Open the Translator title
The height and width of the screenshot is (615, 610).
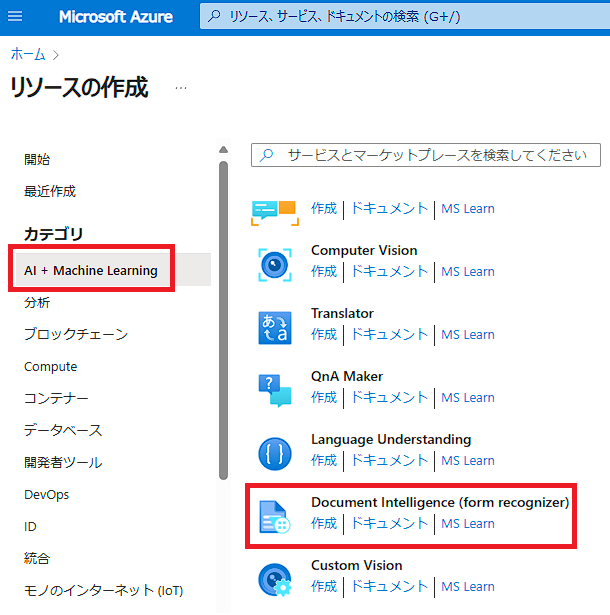coord(342,313)
